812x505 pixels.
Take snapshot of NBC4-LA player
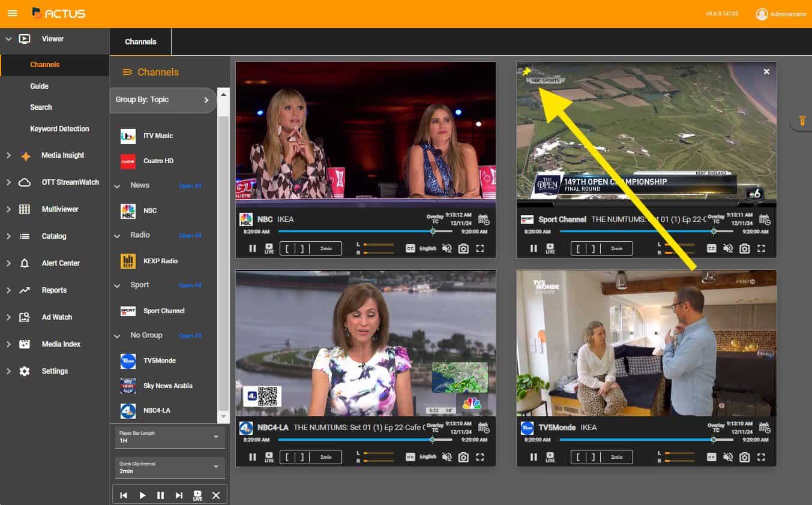(x=463, y=457)
